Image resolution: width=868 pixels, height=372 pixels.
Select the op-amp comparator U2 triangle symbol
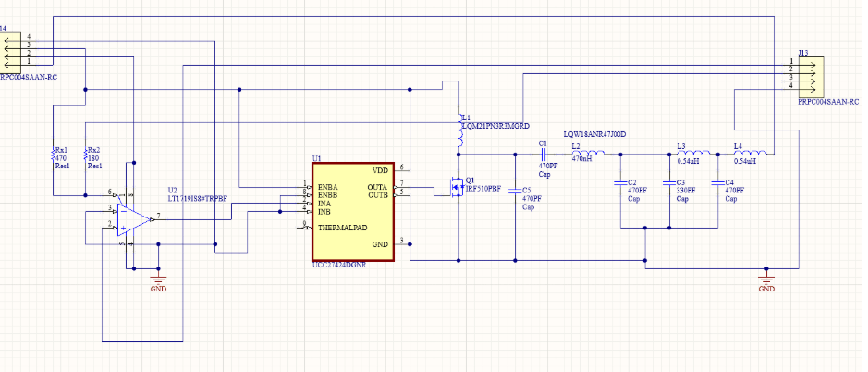(133, 219)
